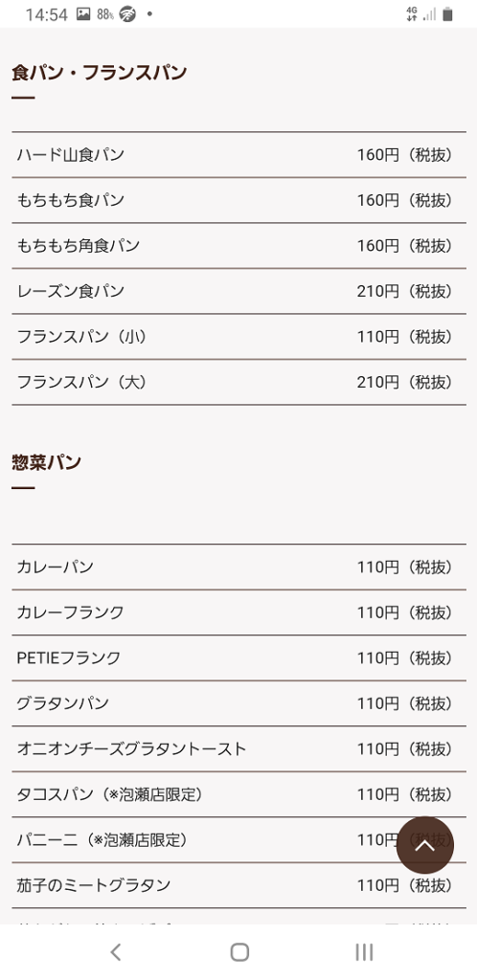The height and width of the screenshot is (980, 477).
Task: Tap the 4G signal status icon
Action: point(411,14)
